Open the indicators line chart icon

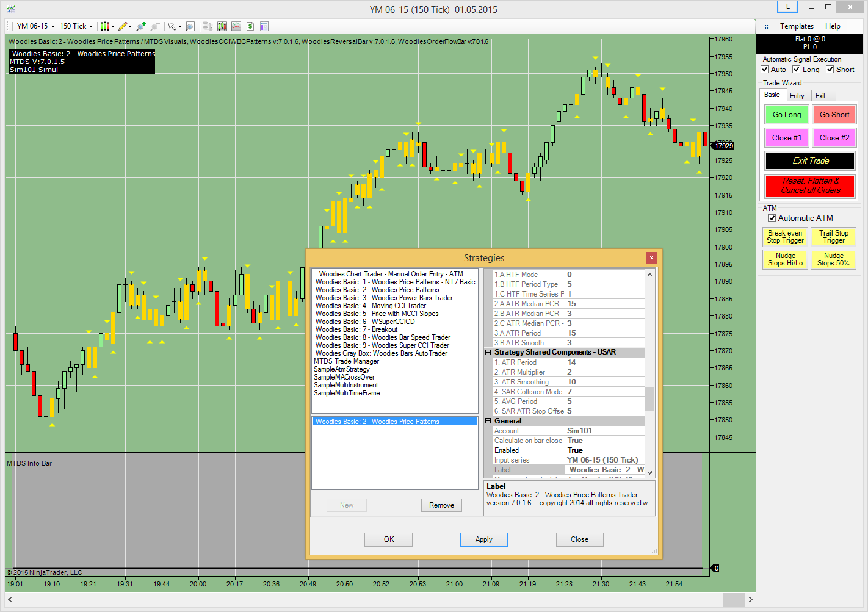[x=236, y=26]
